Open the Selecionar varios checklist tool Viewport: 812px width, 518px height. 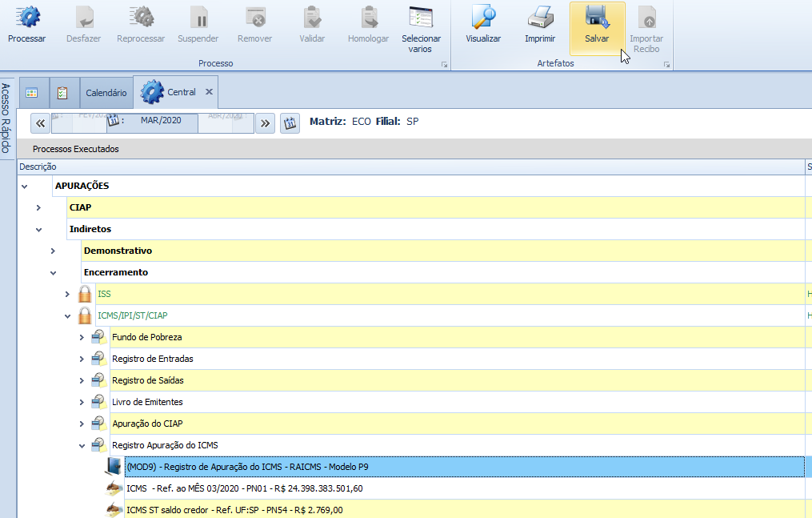click(x=421, y=18)
